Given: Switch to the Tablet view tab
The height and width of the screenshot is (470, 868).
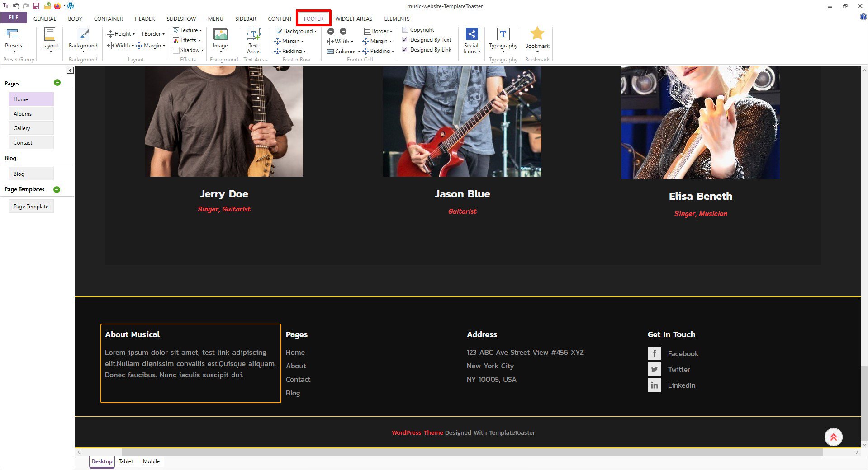Looking at the screenshot, I should click(126, 461).
